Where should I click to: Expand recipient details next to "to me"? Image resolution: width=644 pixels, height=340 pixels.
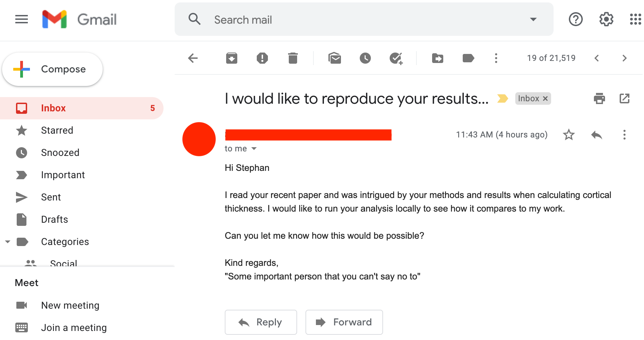tap(254, 149)
